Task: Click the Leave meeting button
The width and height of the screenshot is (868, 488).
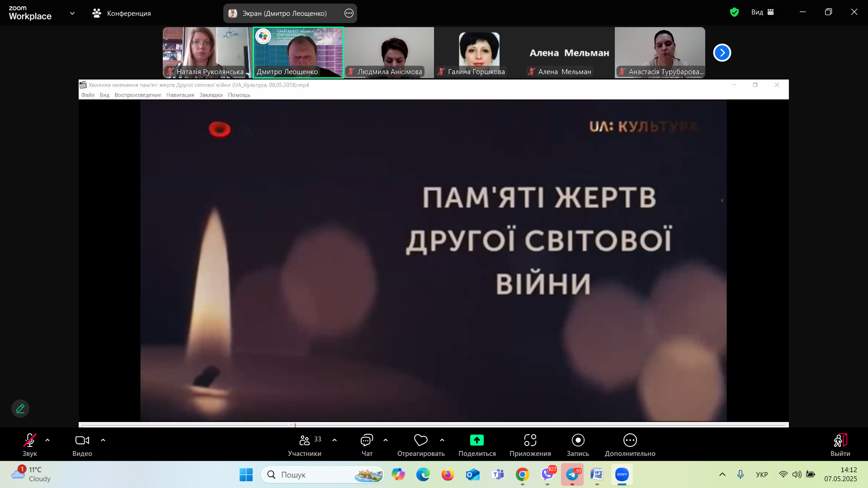Action: coord(840,440)
